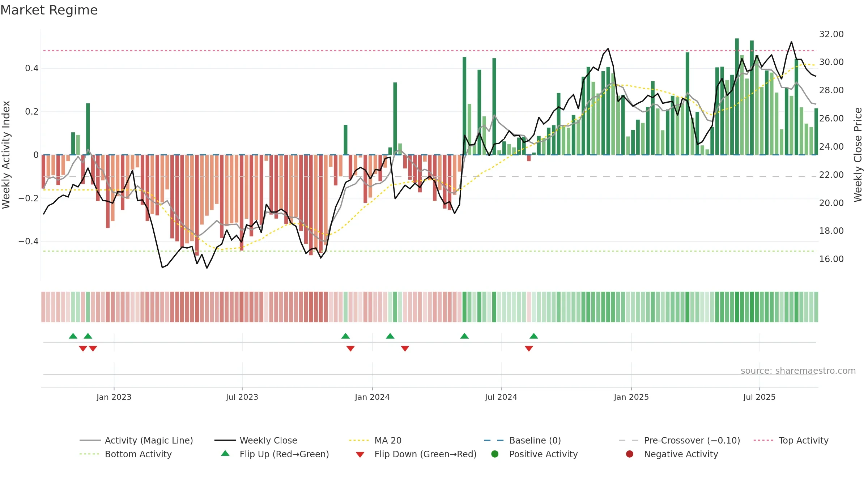The height and width of the screenshot is (488, 868).
Task: Click the 26.00 price axis value
Action: tap(831, 119)
